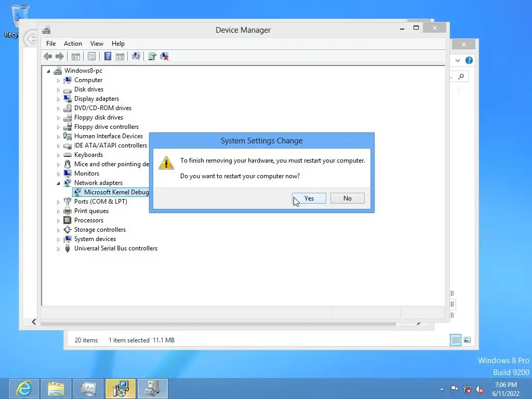Open Internet Explorer from the taskbar

point(24,389)
